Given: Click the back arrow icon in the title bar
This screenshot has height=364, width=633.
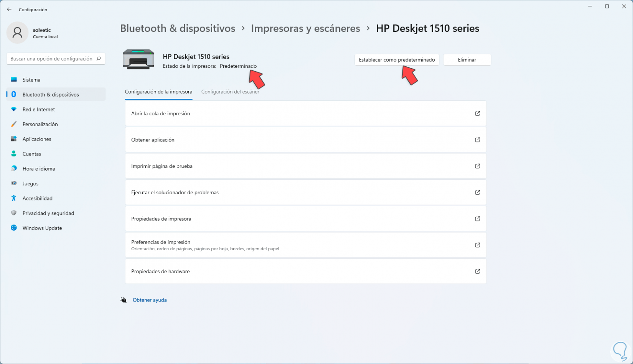Looking at the screenshot, I should coord(9,10).
